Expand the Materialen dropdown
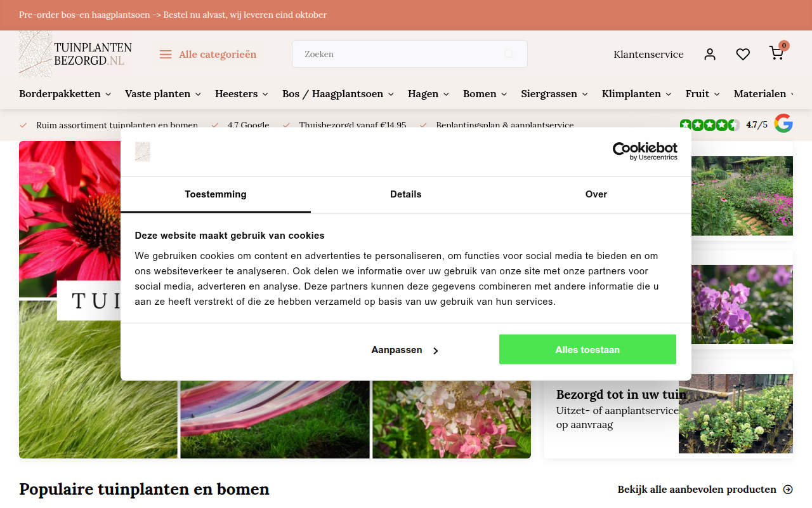812x508 pixels. coord(764,94)
